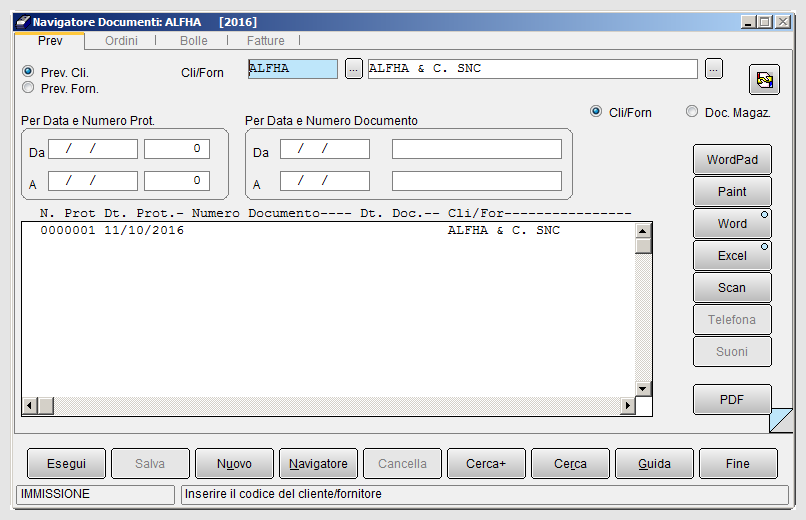Select the Prev. Cli. radio option
Image resolution: width=806 pixels, height=520 pixels.
(x=28, y=71)
